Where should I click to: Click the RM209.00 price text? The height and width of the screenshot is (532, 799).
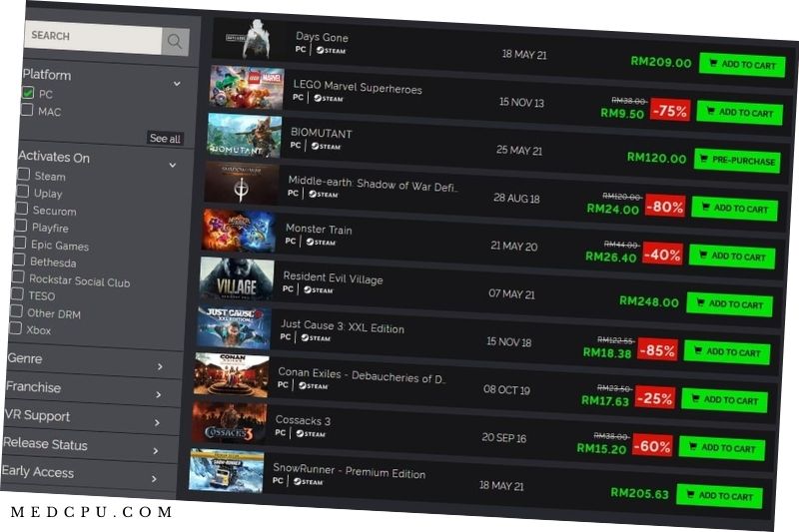point(661,62)
